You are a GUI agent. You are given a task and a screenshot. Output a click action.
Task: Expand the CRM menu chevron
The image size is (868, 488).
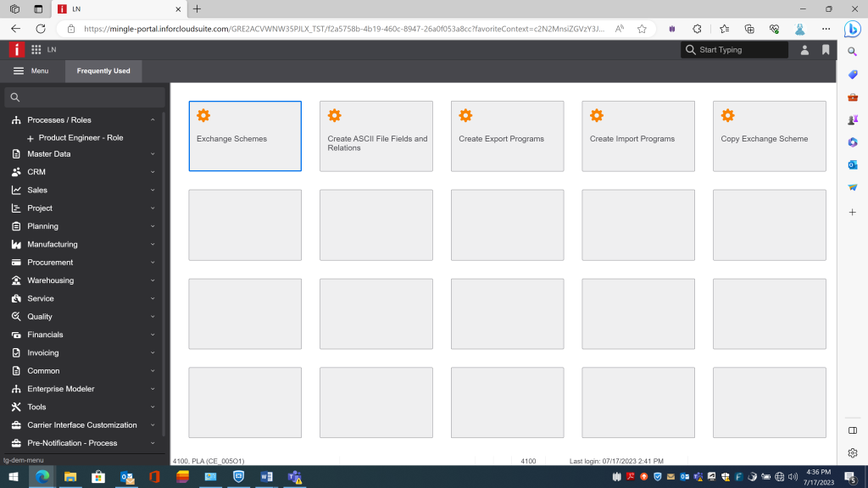click(x=153, y=172)
